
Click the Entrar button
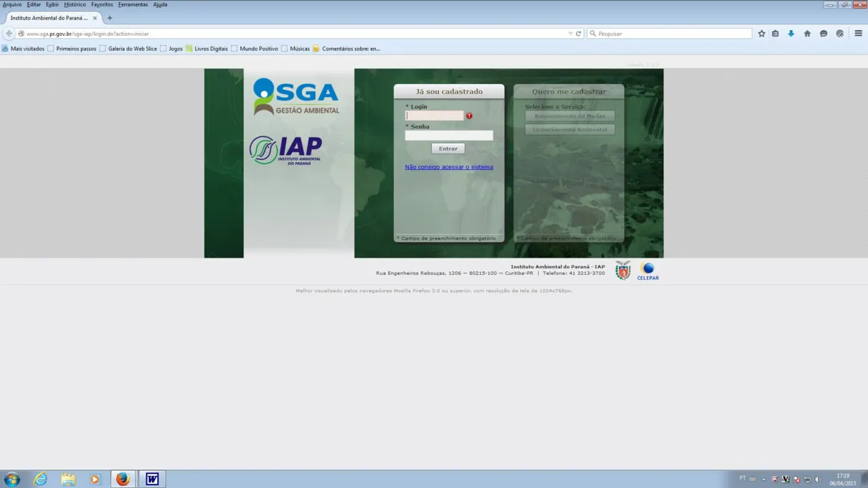tap(448, 149)
